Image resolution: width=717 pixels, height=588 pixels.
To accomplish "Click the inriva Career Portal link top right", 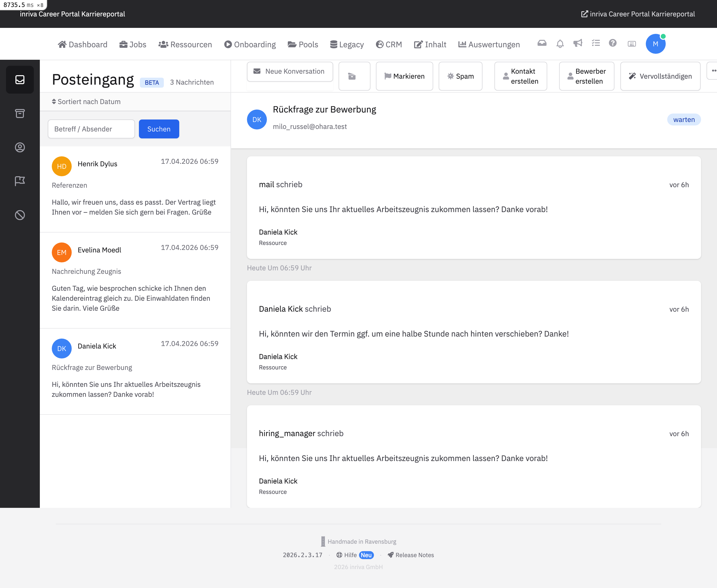I will pyautogui.click(x=638, y=14).
